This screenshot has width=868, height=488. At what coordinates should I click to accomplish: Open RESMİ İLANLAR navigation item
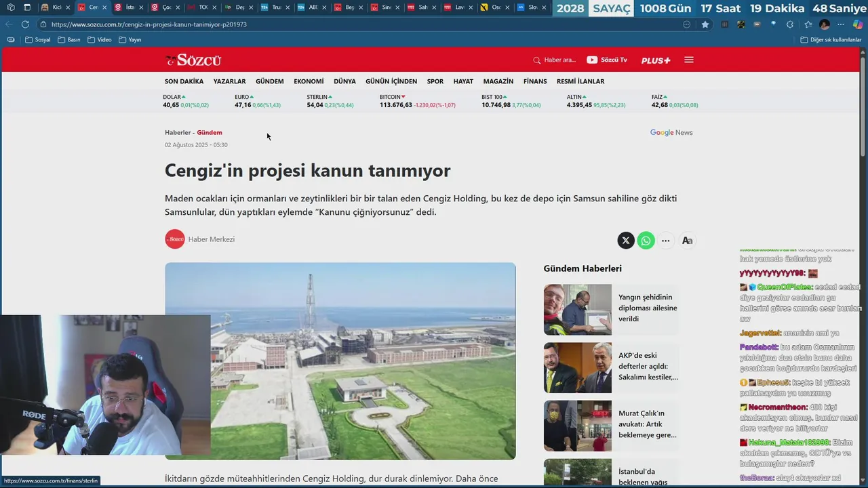click(580, 81)
